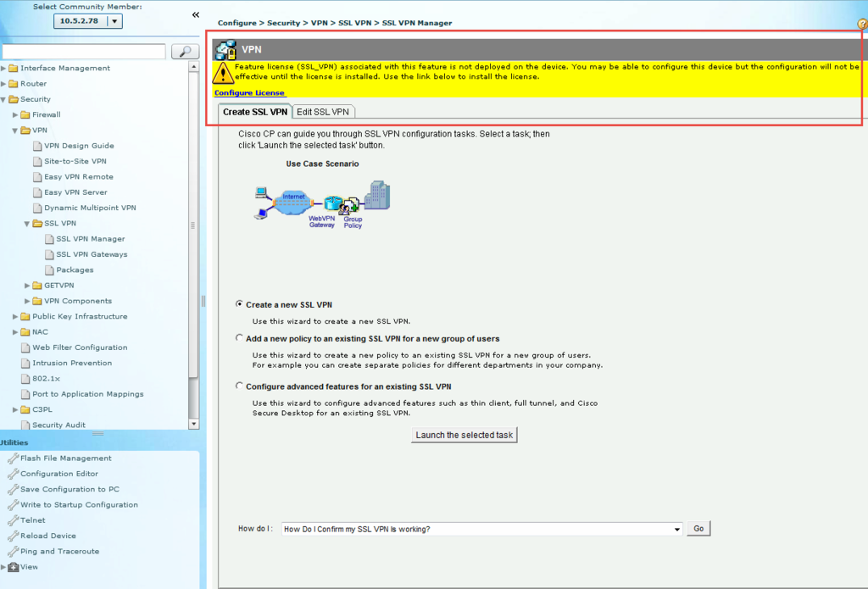
Task: Click the Save Configuration to PC icon
Action: pos(13,489)
